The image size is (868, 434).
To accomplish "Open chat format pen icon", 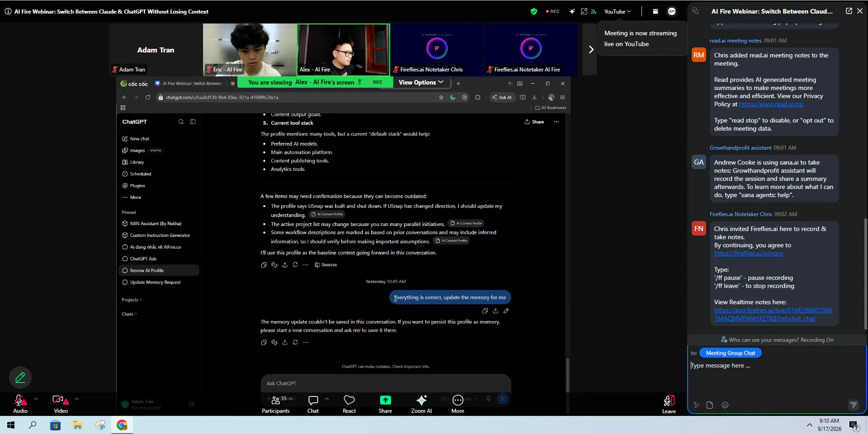I will coord(696,405).
